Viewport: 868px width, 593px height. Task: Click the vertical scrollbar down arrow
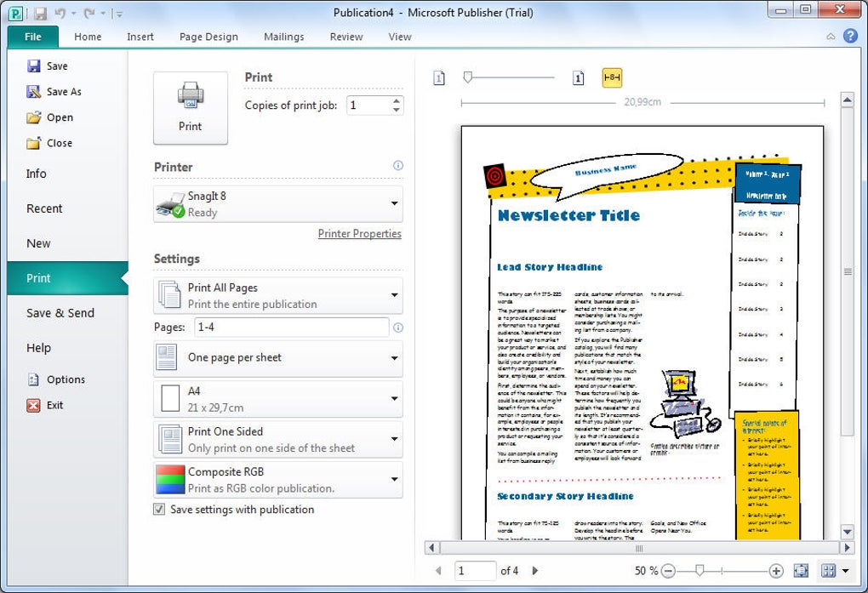click(x=847, y=532)
